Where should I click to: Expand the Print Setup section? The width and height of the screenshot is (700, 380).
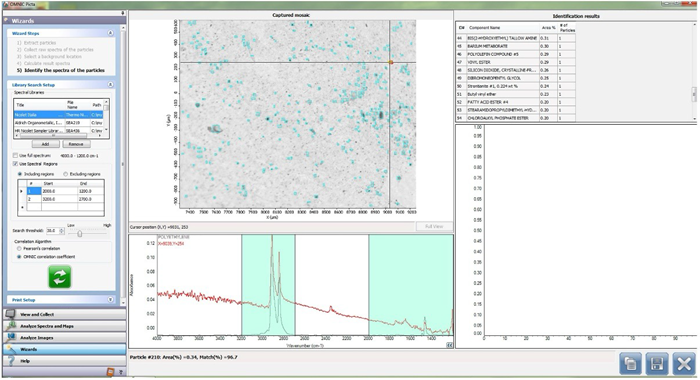[111, 300]
